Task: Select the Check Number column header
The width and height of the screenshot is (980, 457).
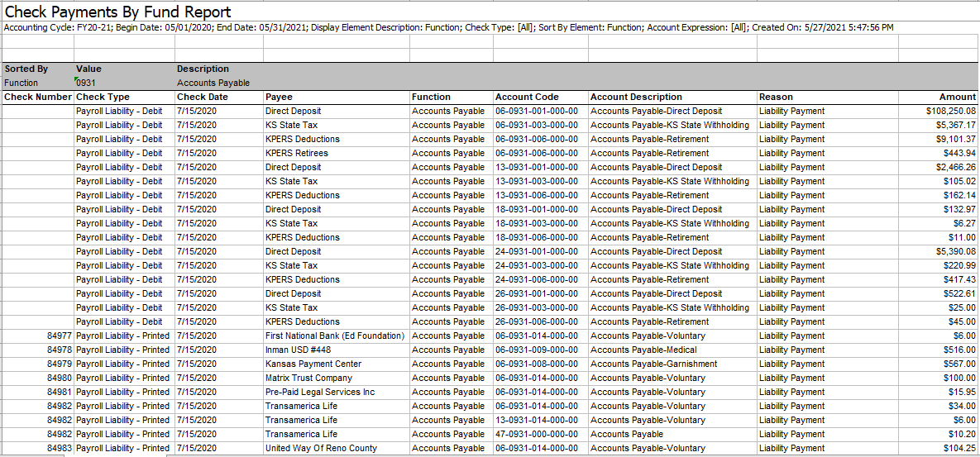Action: coord(38,97)
